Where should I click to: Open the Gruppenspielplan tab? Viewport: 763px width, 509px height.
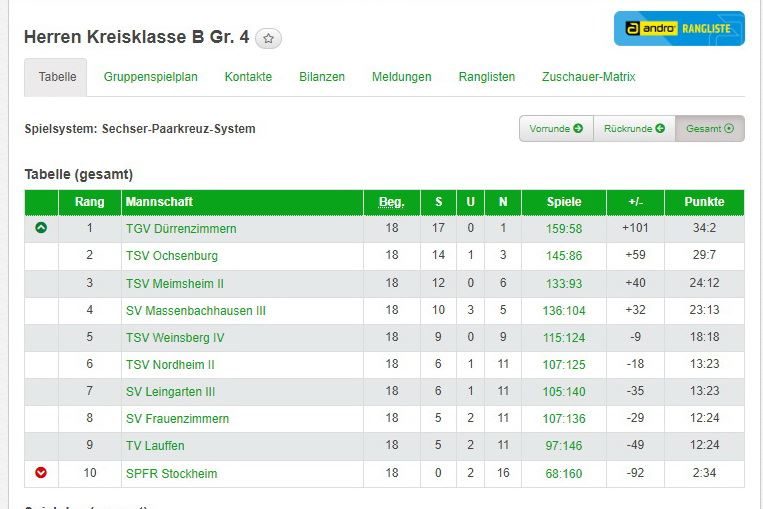click(x=151, y=77)
